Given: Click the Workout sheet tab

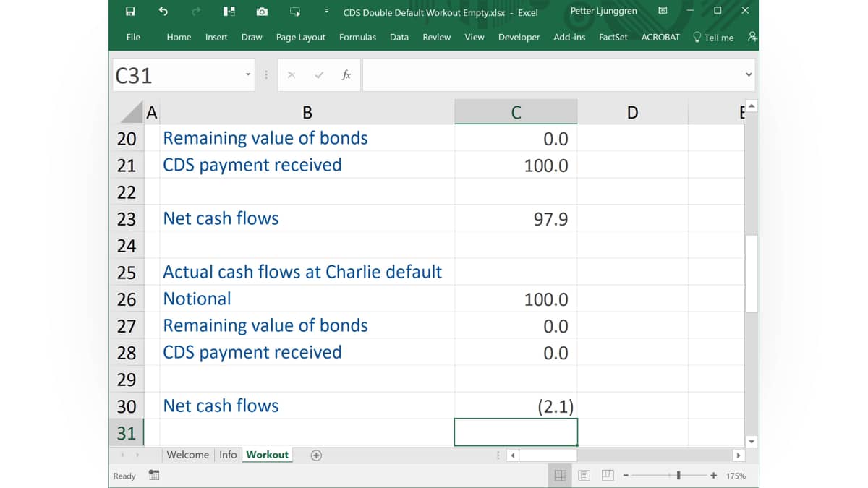Looking at the screenshot, I should pyautogui.click(x=268, y=455).
